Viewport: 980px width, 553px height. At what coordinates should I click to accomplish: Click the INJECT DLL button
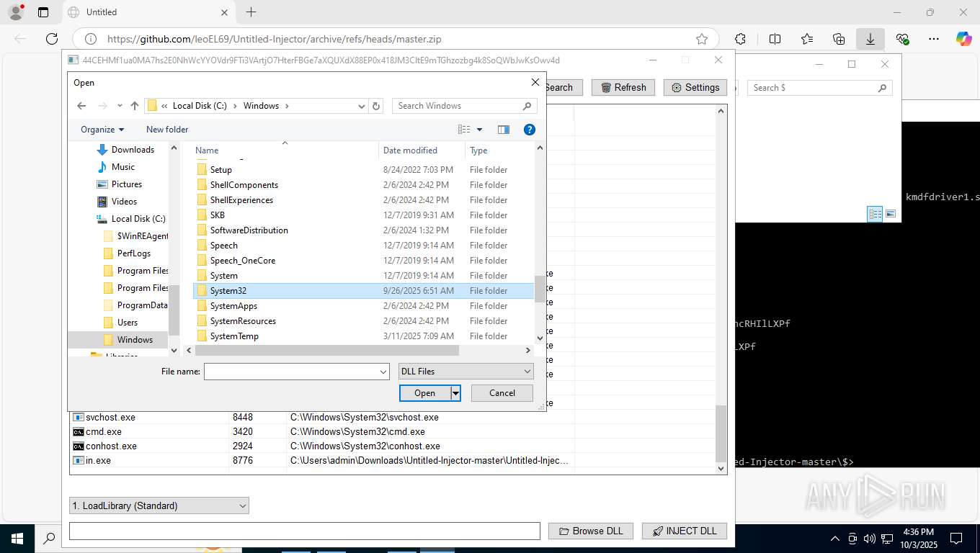[x=685, y=531]
